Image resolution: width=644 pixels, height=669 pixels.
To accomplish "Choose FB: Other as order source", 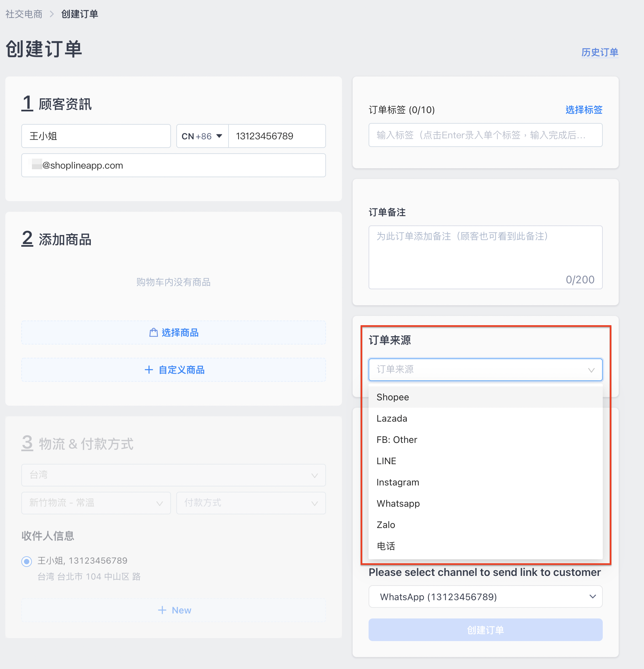I will [485, 440].
